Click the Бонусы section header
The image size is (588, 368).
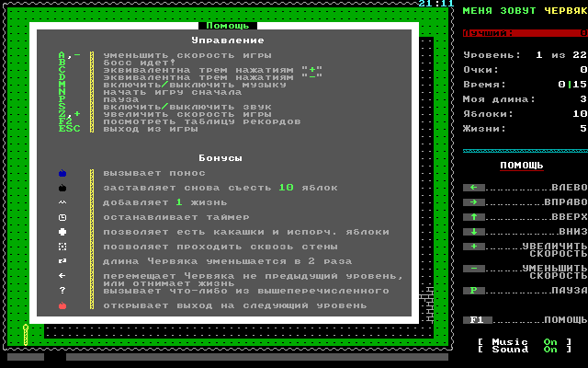click(x=220, y=158)
